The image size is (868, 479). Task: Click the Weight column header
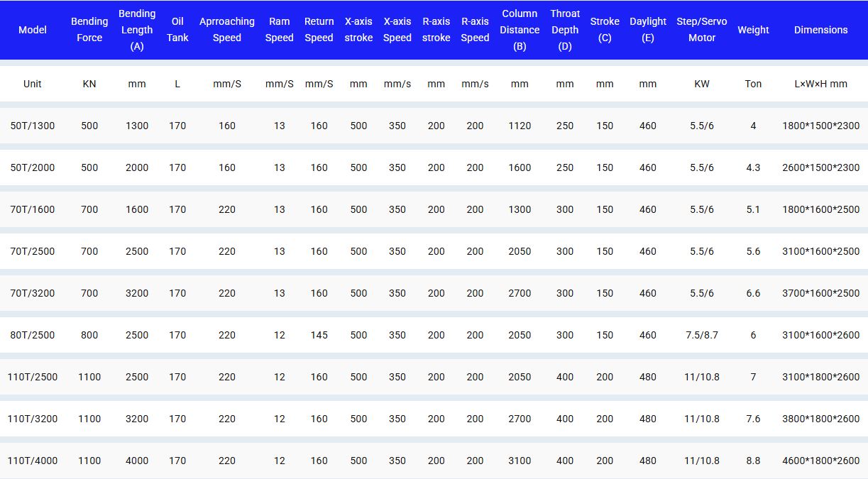(x=753, y=30)
